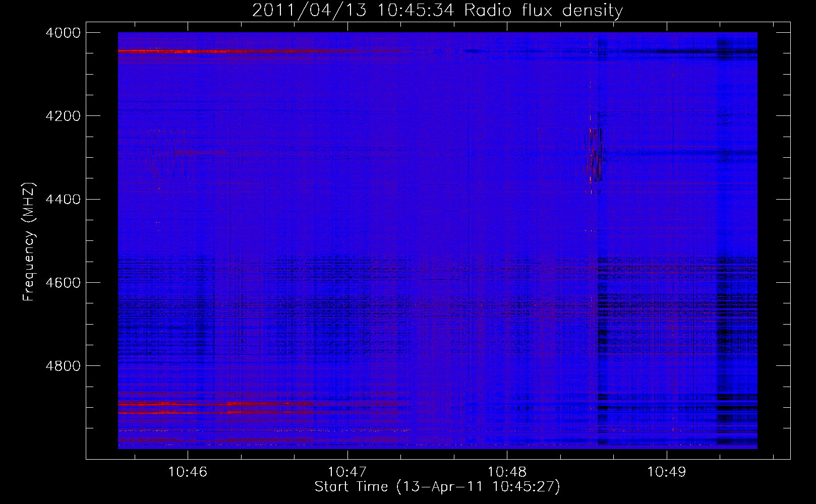Select the 4000 frequency tick label

[x=63, y=33]
